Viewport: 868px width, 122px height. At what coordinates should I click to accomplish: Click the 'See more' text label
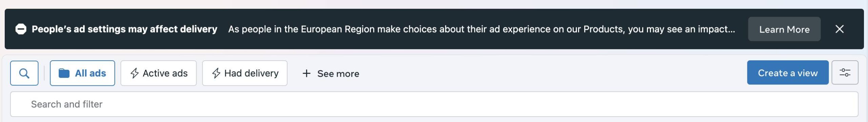[x=338, y=74]
